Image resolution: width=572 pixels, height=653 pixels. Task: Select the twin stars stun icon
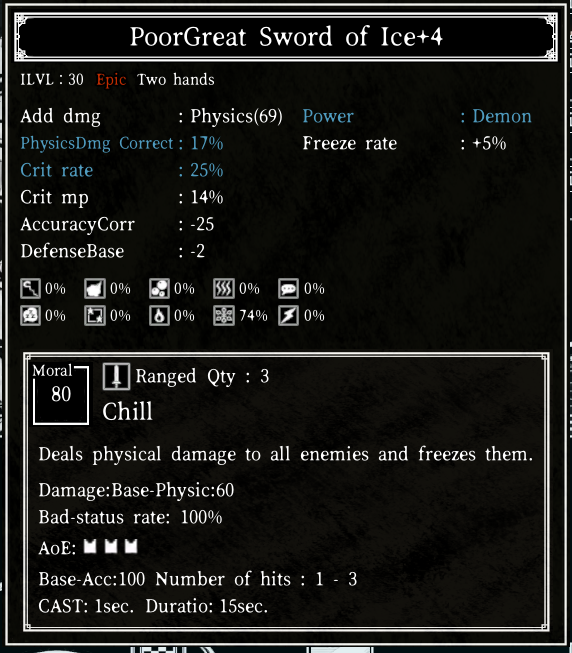(95, 316)
